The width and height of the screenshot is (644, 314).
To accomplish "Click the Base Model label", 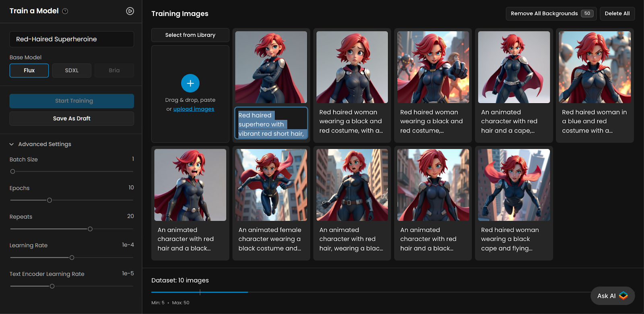I will 25,58.
